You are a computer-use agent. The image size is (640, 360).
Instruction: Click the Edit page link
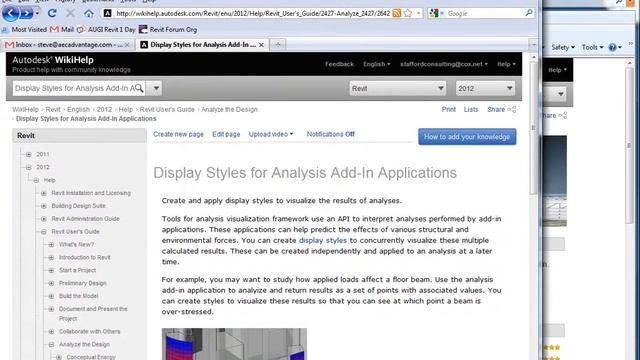coord(226,134)
